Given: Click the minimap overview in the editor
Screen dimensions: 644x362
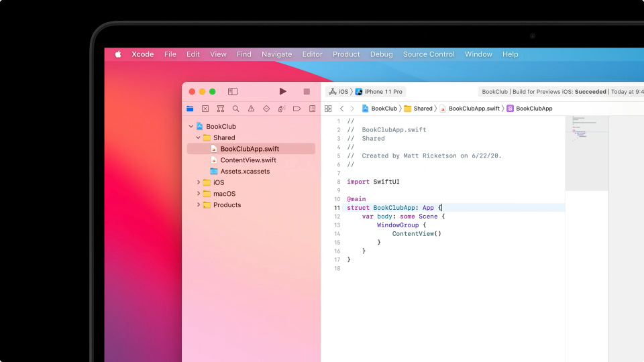Looking at the screenshot, I should 586,154.
